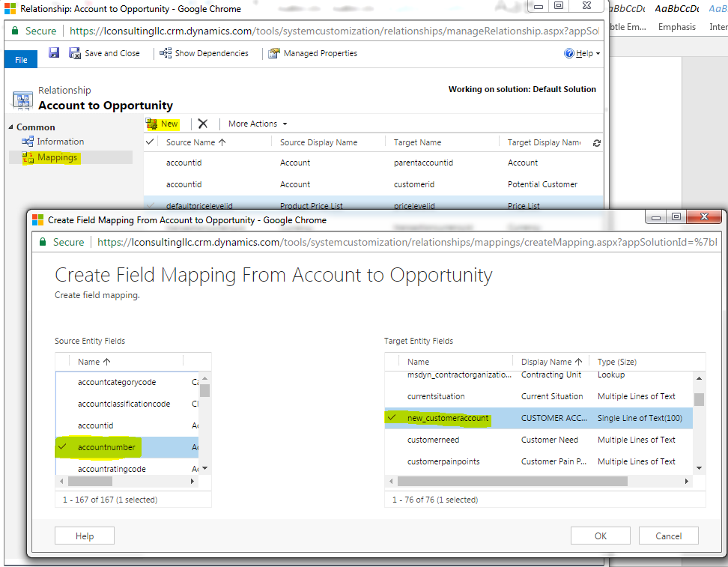728x567 pixels.
Task: Sort by Target Name column header
Action: (x=417, y=142)
